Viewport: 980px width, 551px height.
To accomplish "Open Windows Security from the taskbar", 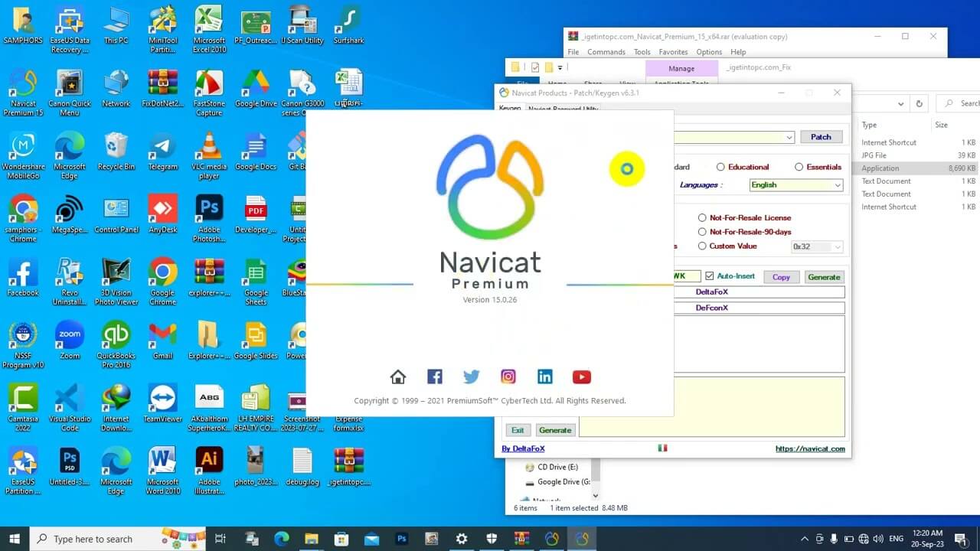I will click(x=492, y=539).
